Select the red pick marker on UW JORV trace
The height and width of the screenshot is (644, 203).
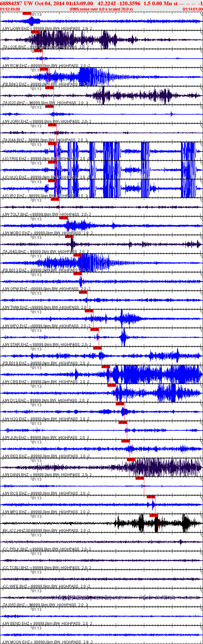pos(50,106)
